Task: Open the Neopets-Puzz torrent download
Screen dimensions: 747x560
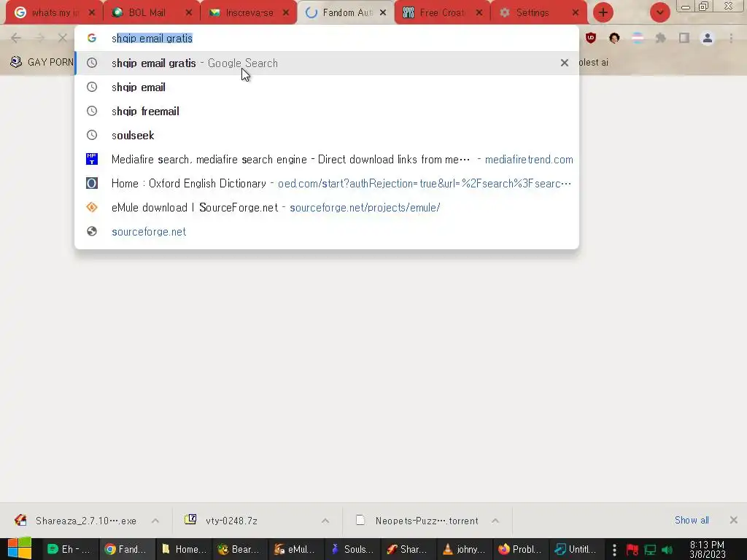Action: [418, 521]
